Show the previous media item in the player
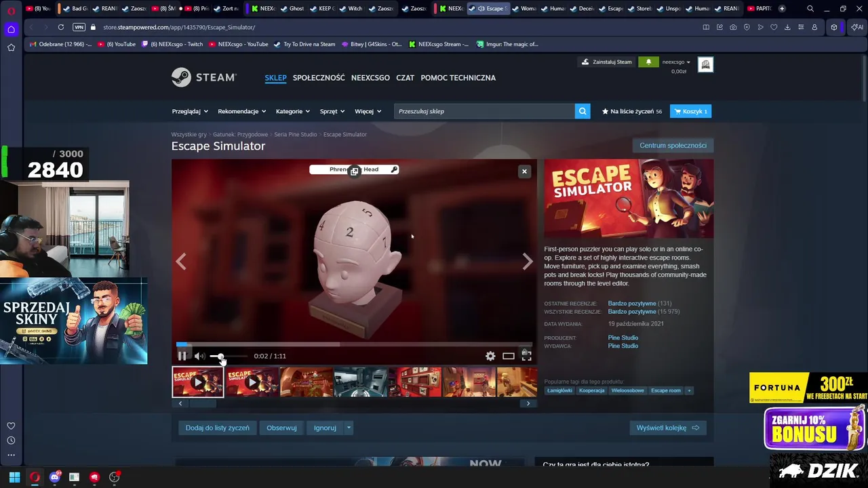 pos(181,262)
